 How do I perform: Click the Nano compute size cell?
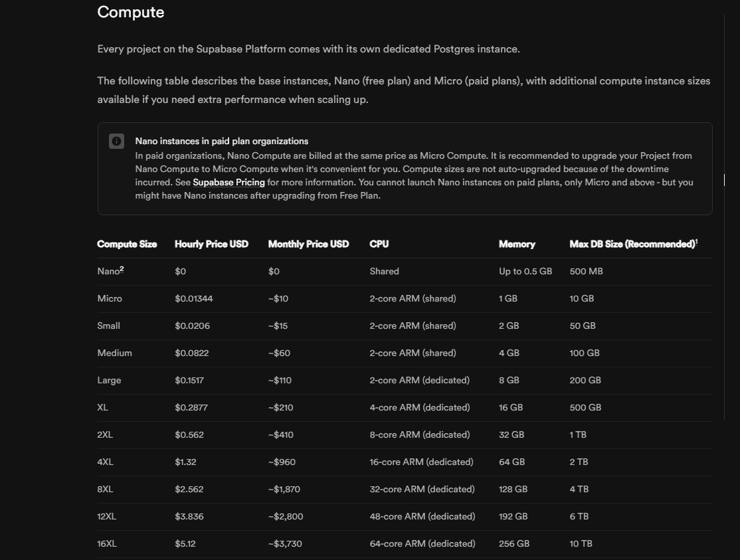[108, 271]
